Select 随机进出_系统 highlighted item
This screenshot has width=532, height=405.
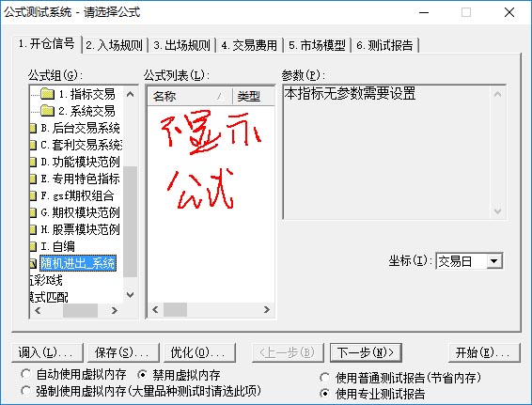[x=78, y=263]
